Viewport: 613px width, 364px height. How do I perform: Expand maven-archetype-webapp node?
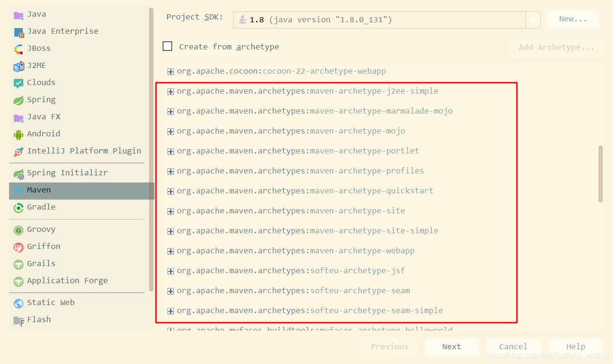click(171, 251)
